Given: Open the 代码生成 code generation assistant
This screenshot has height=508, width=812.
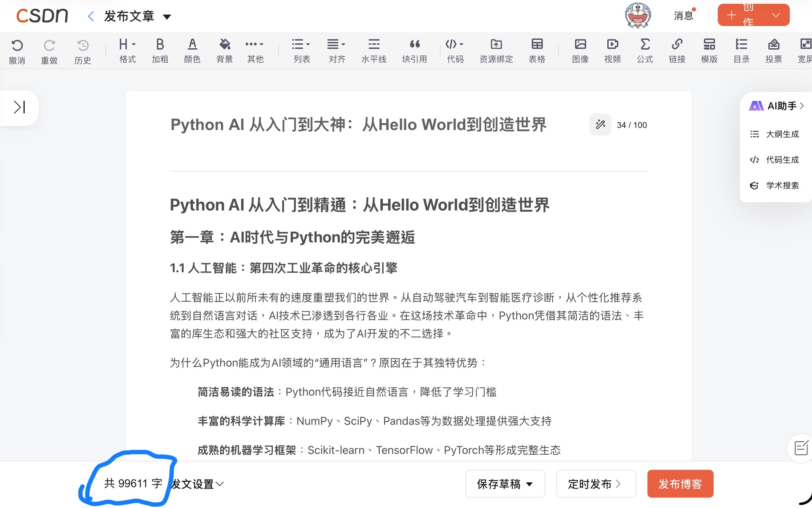Looking at the screenshot, I should 782,160.
